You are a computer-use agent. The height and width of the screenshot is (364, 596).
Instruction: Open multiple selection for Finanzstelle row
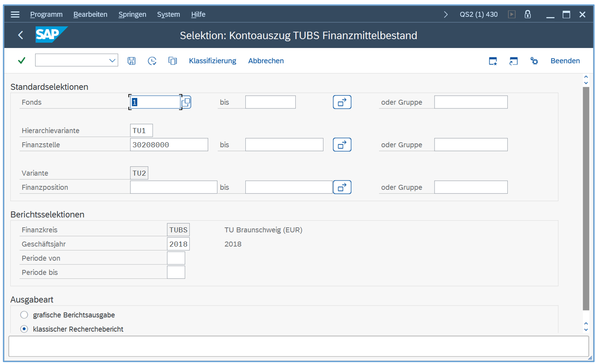pos(342,145)
